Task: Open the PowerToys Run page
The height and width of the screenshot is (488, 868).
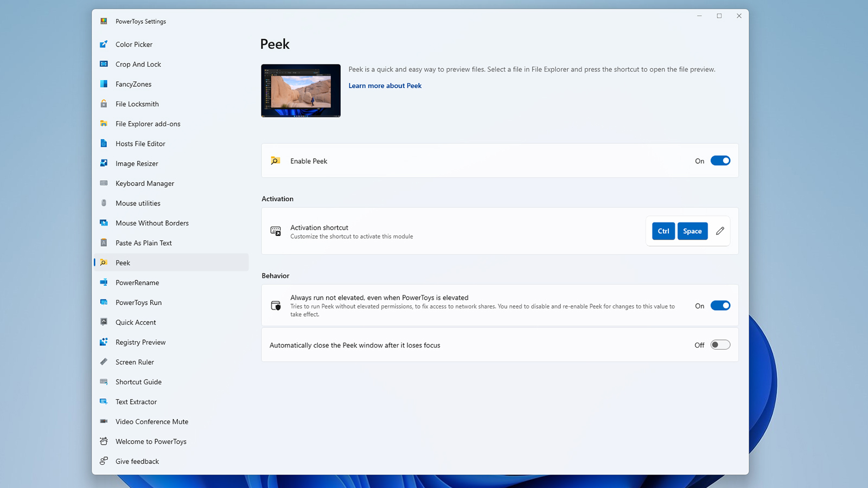Action: click(x=171, y=303)
